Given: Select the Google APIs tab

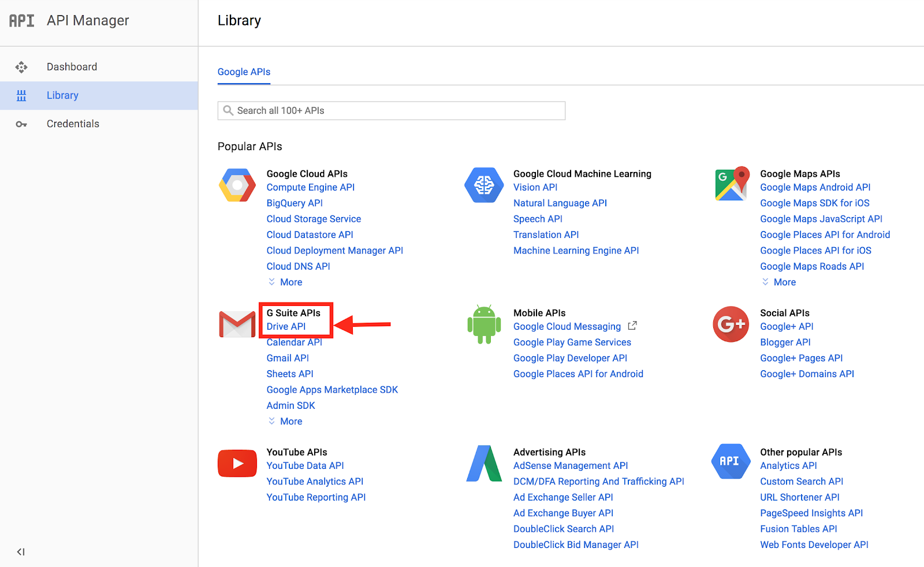Looking at the screenshot, I should 244,72.
